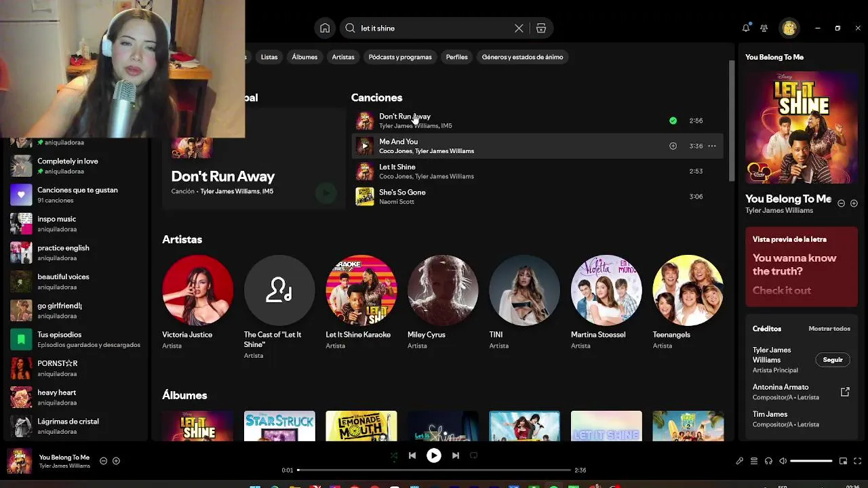Skip to the previous track
This screenshot has height=488, width=868.
pyautogui.click(x=412, y=455)
